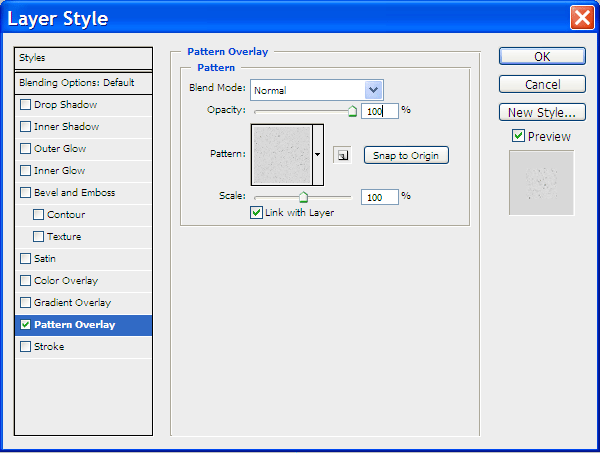Disable the Preview checkbox
This screenshot has height=453, width=600.
click(518, 136)
